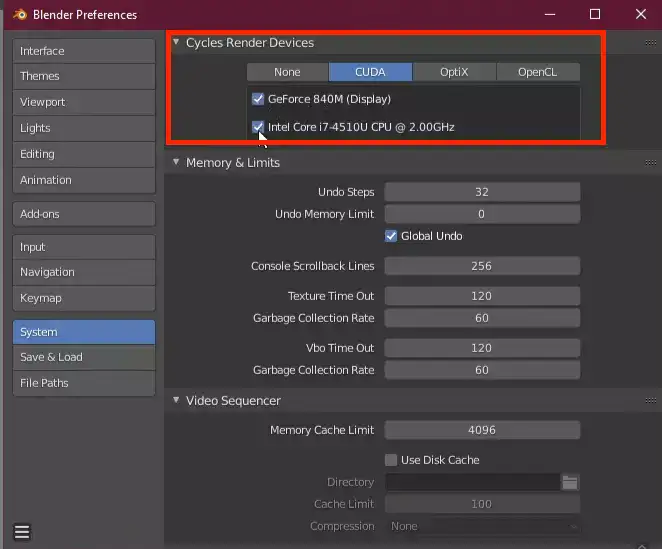Click the Vbo Time Out field showing 120
The image size is (662, 549).
[x=482, y=348]
